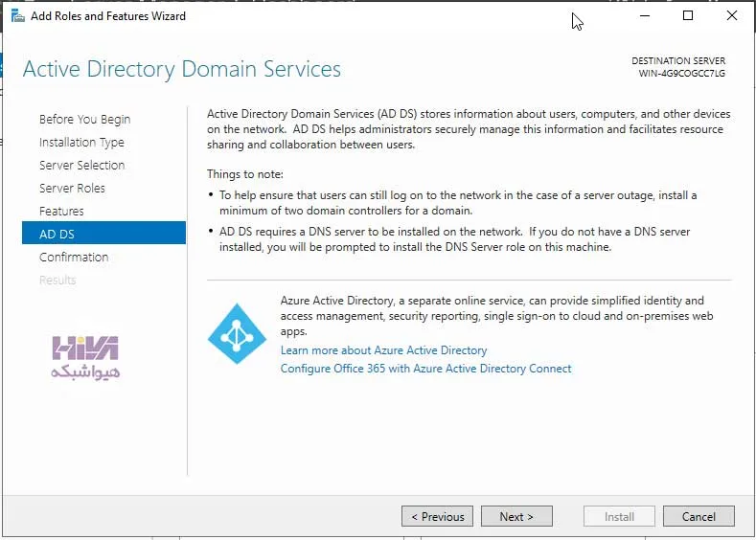Click the Active Directory Domain Services heading
756x540 pixels.
(x=182, y=69)
